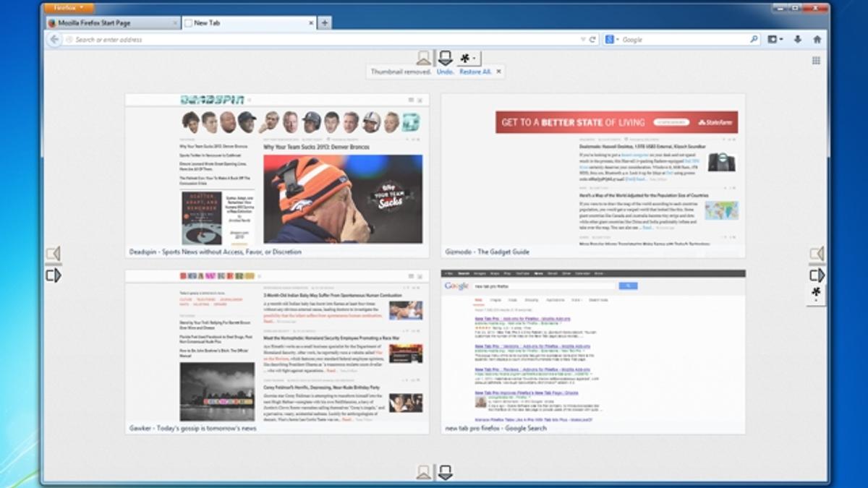Switch to Mozilla Firefox Start Page tab

pos(113,23)
